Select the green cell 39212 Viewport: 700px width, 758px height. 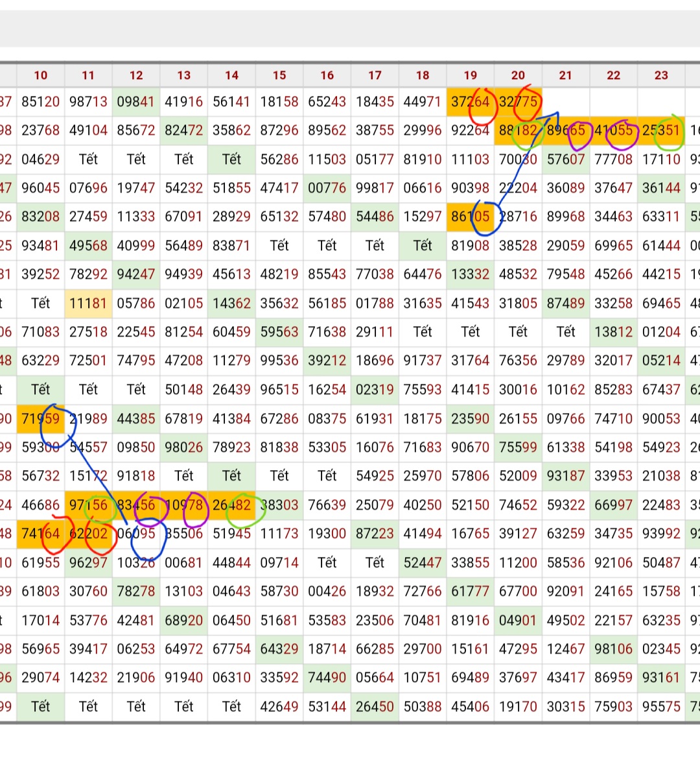tap(327, 361)
